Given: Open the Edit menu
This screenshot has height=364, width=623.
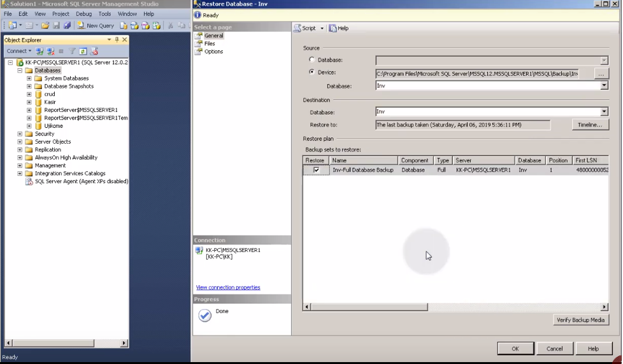Looking at the screenshot, I should point(23,14).
